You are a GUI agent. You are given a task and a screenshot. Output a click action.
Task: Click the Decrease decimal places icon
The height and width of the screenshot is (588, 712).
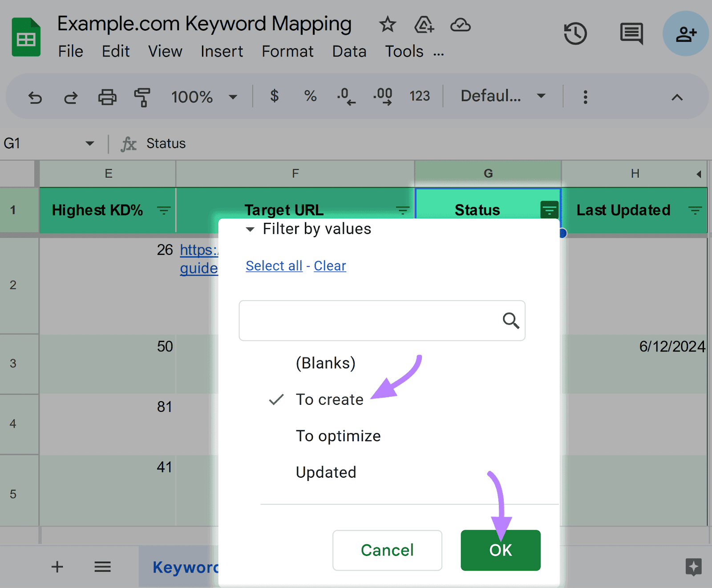346,96
